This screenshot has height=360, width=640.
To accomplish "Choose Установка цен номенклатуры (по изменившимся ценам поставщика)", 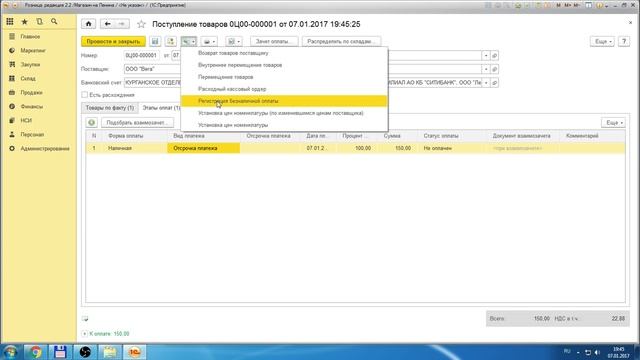I will tap(284, 113).
